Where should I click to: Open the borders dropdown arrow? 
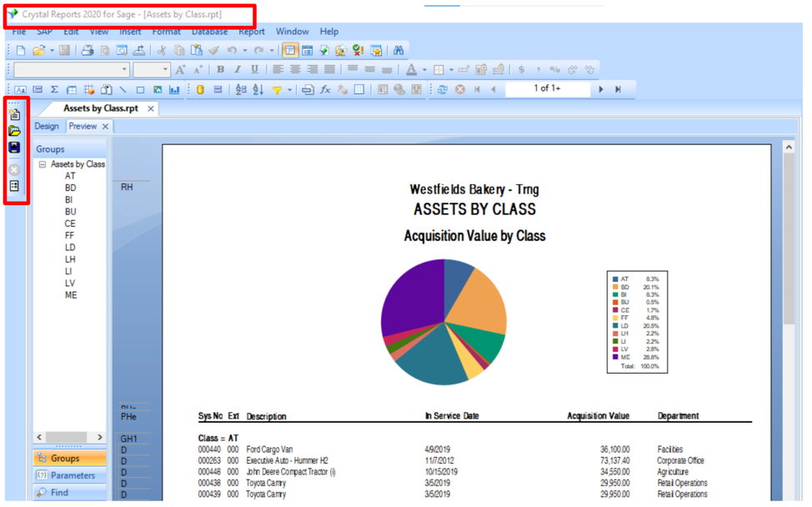pos(451,69)
